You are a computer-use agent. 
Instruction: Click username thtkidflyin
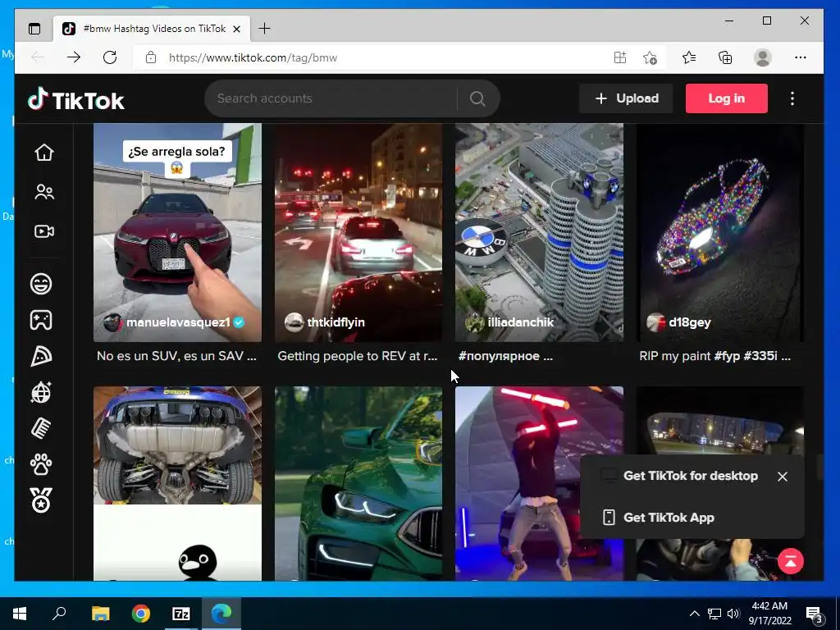pyautogui.click(x=336, y=322)
